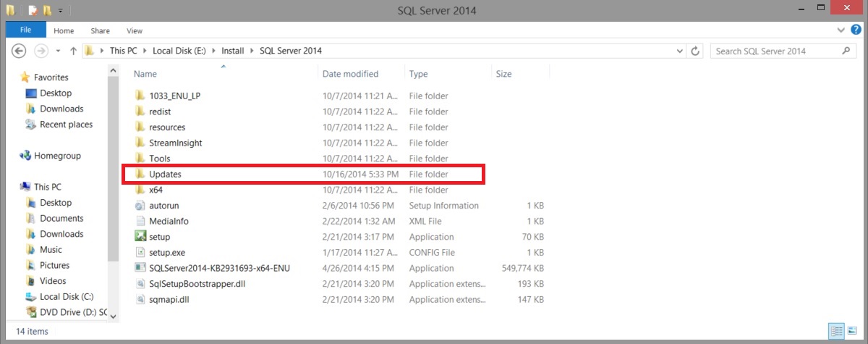The image size is (868, 344).
Task: Refresh the current folder view
Action: pyautogui.click(x=696, y=51)
